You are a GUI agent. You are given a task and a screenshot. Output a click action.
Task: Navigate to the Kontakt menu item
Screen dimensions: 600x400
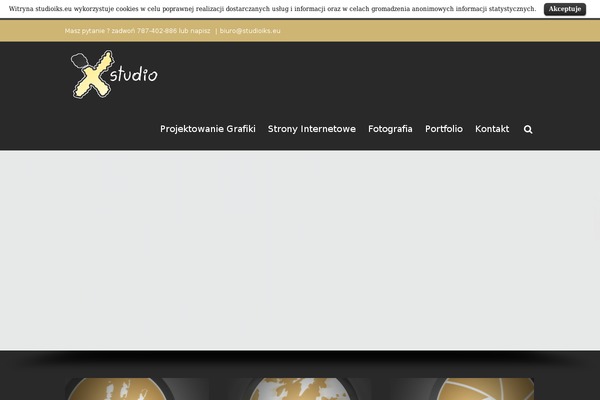(x=492, y=129)
